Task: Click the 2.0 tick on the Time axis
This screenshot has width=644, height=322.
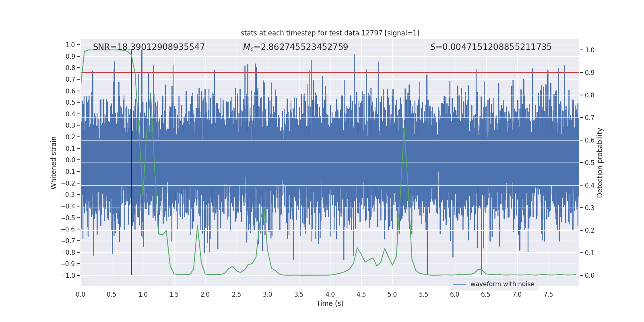Action: click(x=205, y=294)
